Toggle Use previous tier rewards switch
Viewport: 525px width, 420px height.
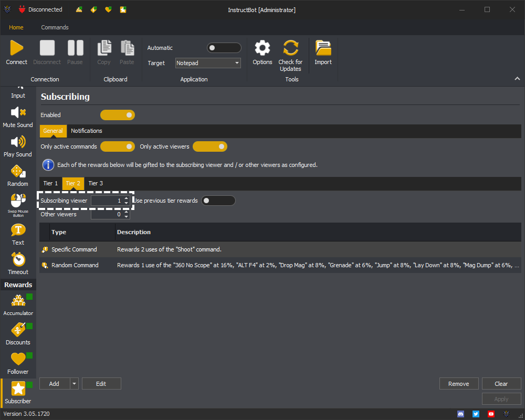point(218,201)
